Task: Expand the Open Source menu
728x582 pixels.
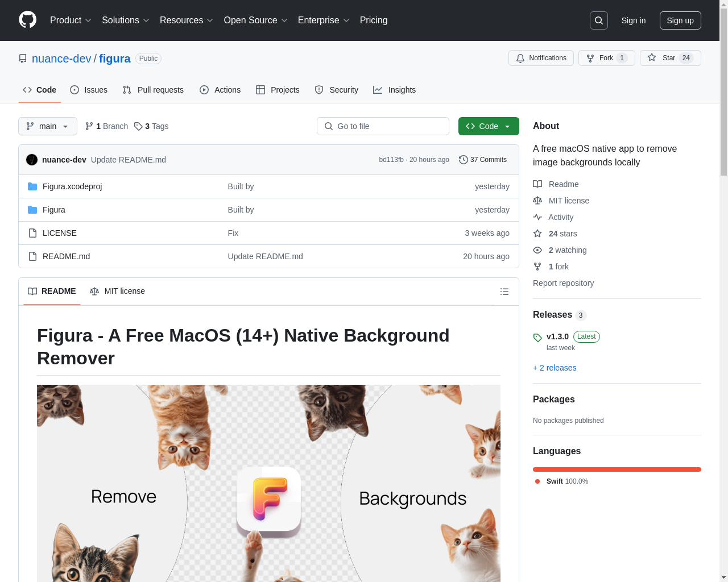Action: coord(256,20)
